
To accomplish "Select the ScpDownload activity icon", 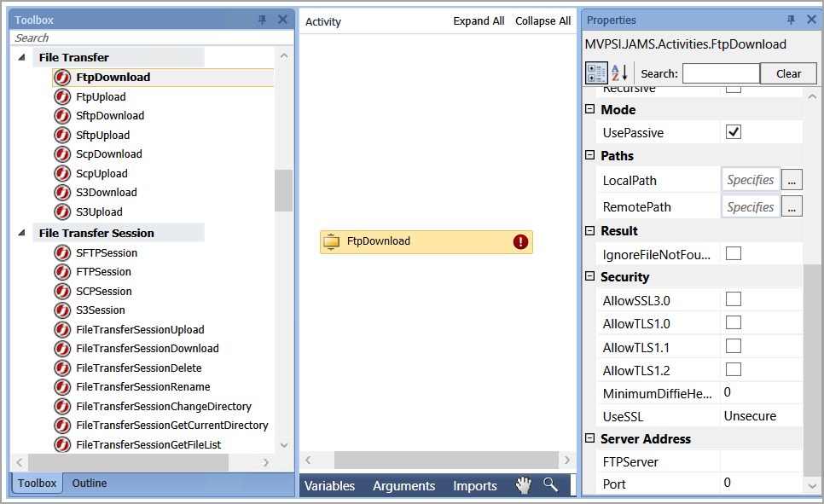I will 62,154.
